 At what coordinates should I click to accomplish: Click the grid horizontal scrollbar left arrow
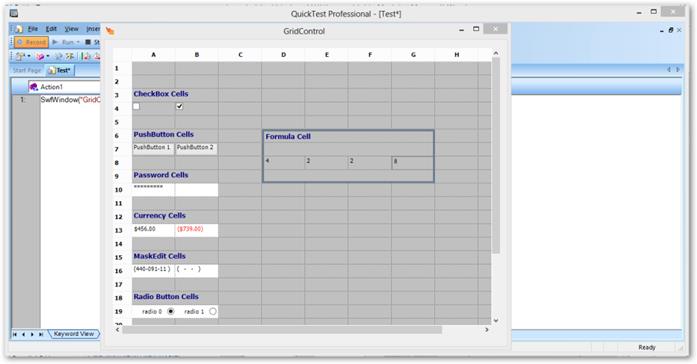118,330
